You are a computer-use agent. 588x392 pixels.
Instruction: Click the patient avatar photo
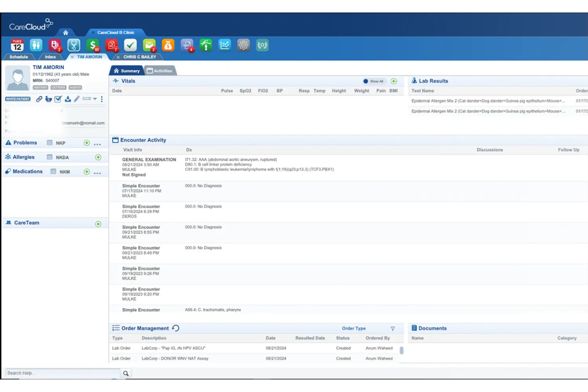pos(17,78)
